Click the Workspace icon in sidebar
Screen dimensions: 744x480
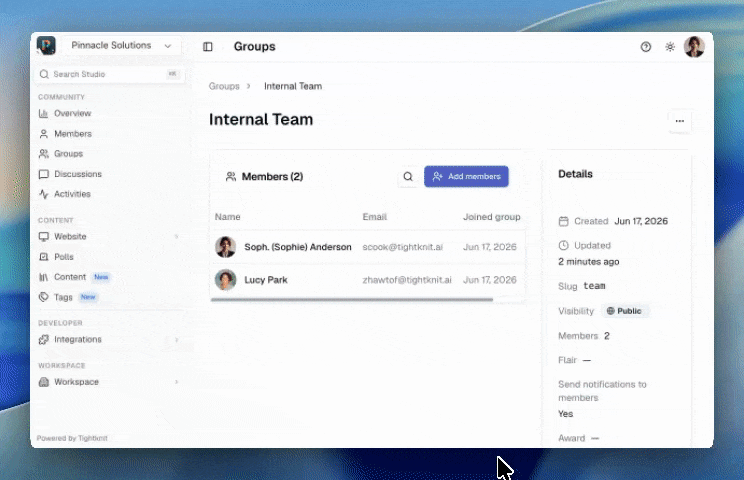[44, 382]
